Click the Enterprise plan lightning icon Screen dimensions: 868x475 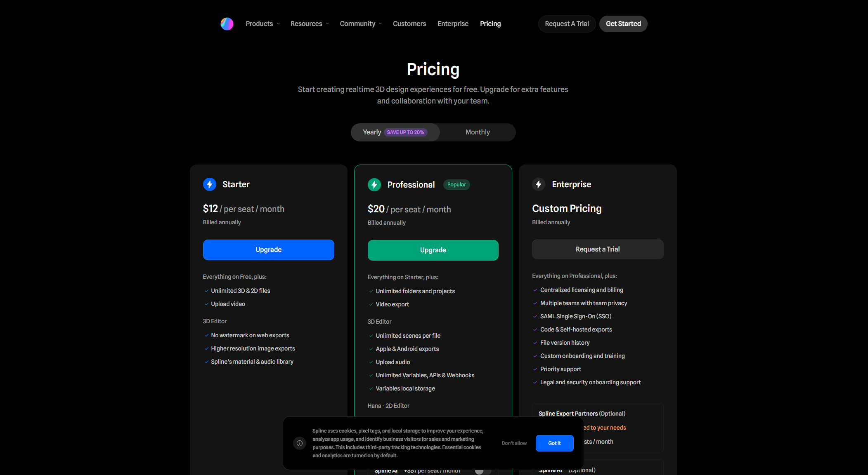tap(539, 184)
